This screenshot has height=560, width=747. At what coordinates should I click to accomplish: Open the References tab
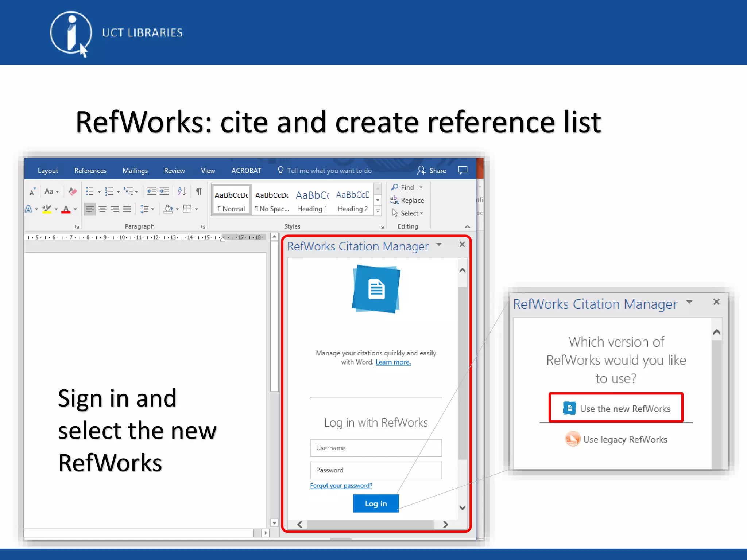[90, 171]
